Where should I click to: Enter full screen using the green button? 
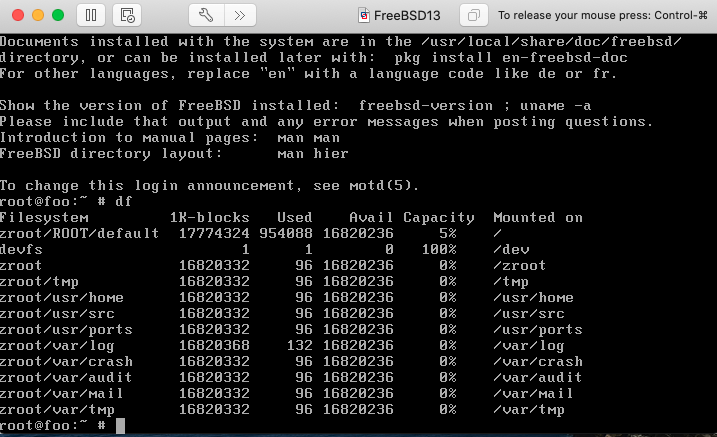tap(58, 16)
